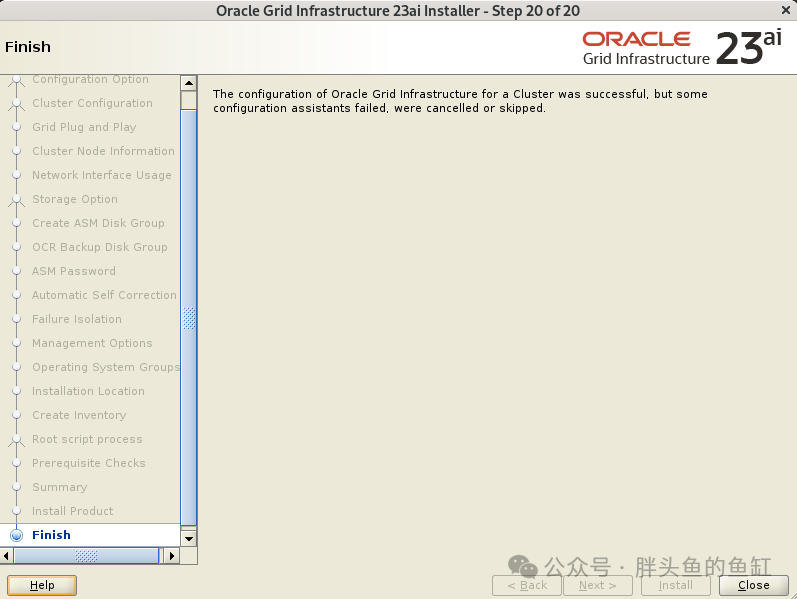Click the Operating System Groups bullet icon
Viewport: 797px width, 599px height.
[x=17, y=367]
